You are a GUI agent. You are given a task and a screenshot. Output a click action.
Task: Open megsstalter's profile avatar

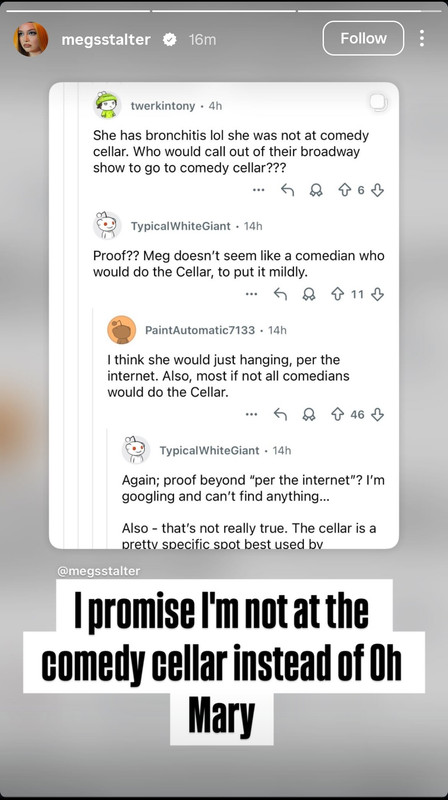click(31, 39)
